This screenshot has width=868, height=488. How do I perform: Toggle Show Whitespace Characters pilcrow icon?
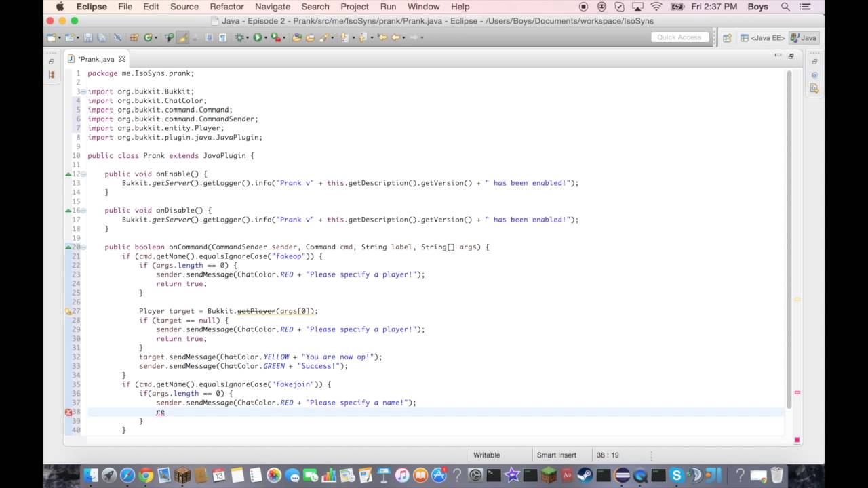click(223, 37)
